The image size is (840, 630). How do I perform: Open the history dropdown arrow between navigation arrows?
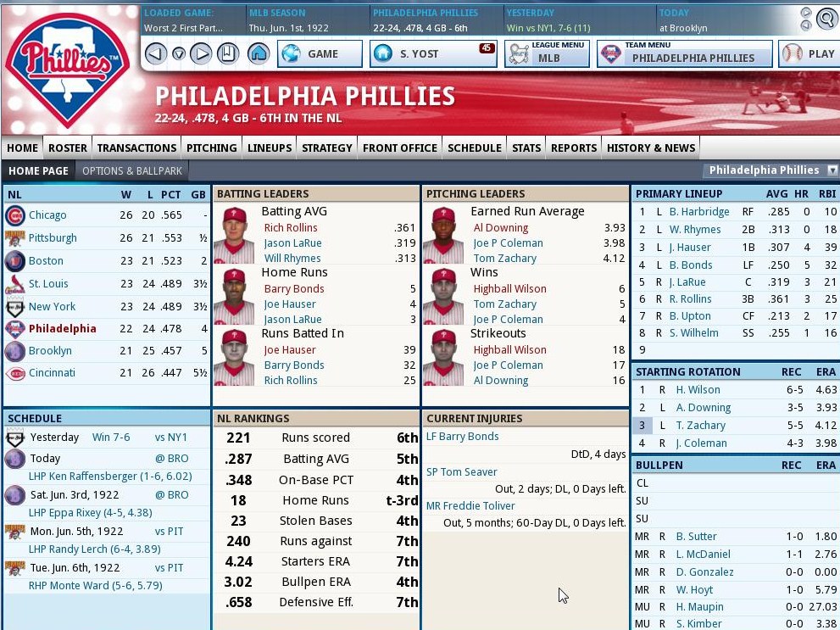click(179, 54)
